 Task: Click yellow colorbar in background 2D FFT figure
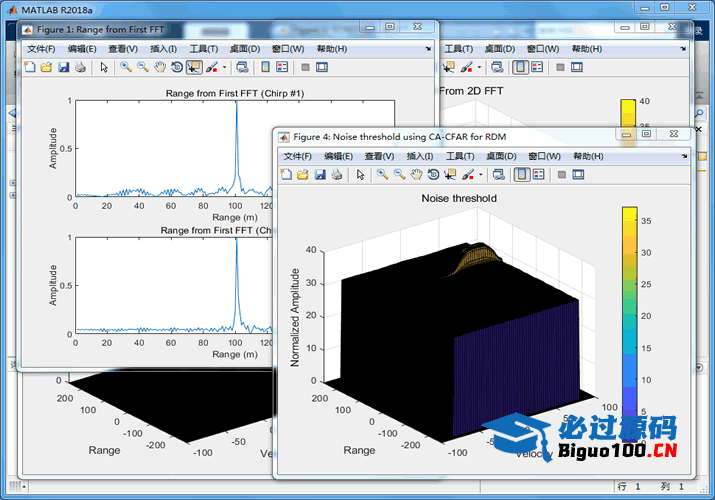coord(628,113)
